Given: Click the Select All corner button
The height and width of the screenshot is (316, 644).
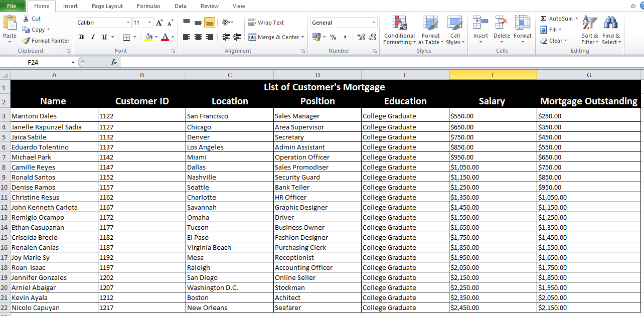Looking at the screenshot, I should pyautogui.click(x=5, y=75).
